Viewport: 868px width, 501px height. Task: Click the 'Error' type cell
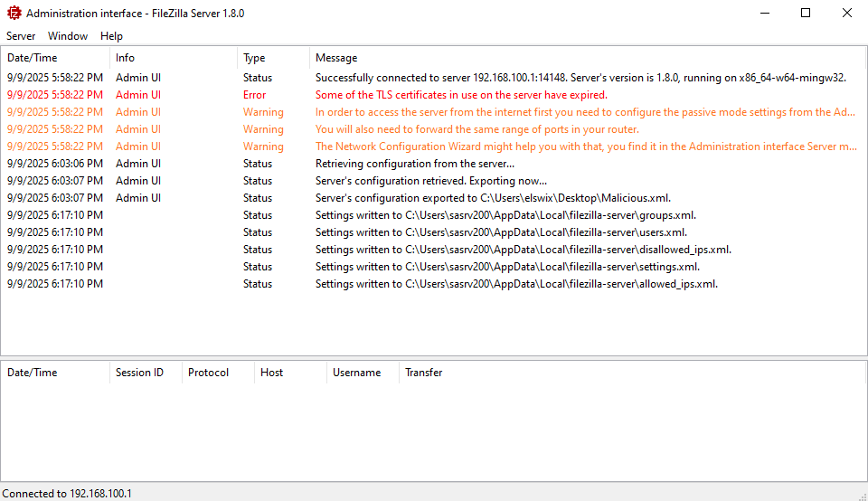click(254, 95)
